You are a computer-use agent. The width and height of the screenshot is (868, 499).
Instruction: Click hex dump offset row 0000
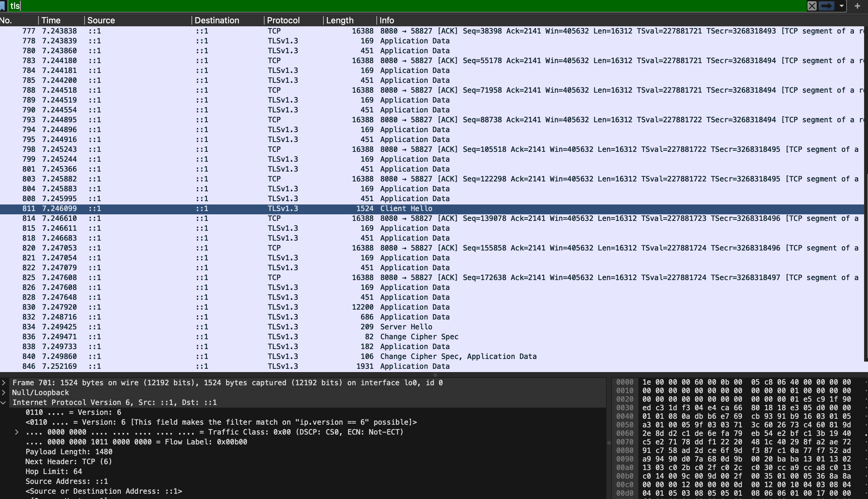[625, 382]
